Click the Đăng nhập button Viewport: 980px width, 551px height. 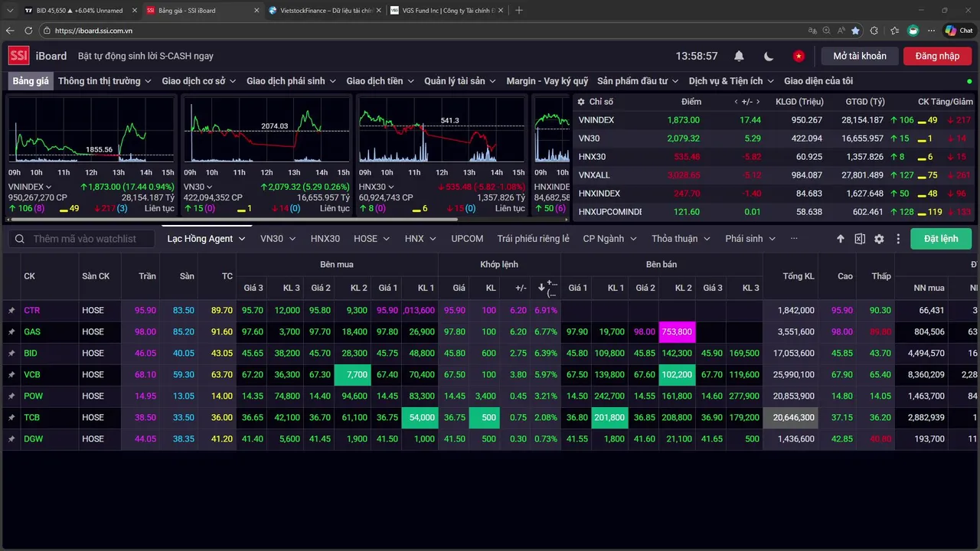pyautogui.click(x=937, y=56)
